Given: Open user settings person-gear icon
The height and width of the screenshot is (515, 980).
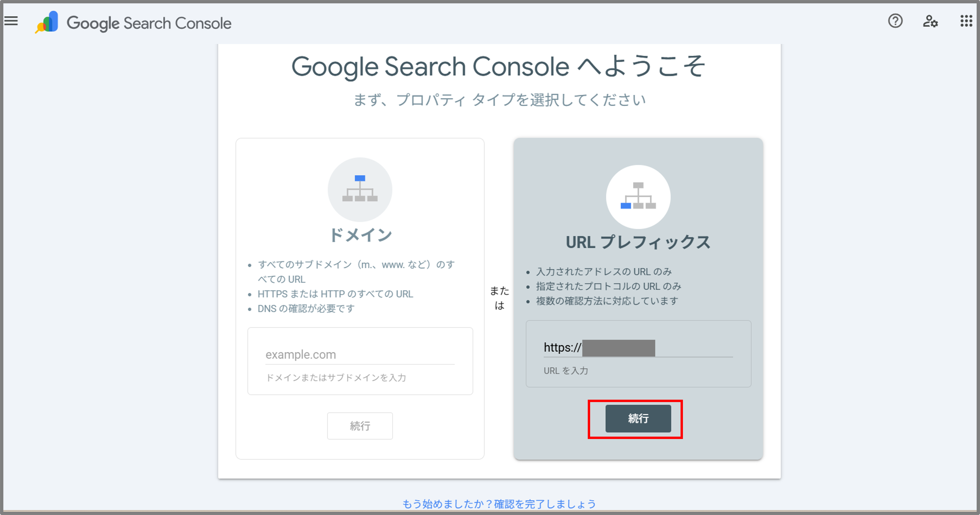Looking at the screenshot, I should point(930,21).
